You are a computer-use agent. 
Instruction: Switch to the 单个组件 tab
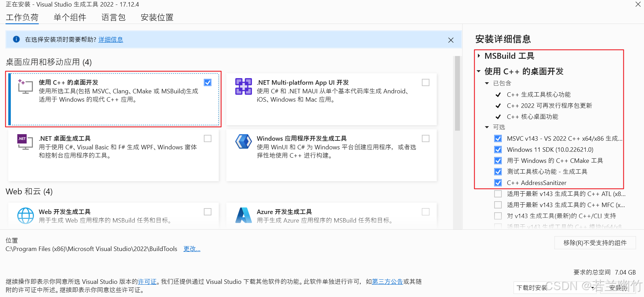tap(70, 17)
